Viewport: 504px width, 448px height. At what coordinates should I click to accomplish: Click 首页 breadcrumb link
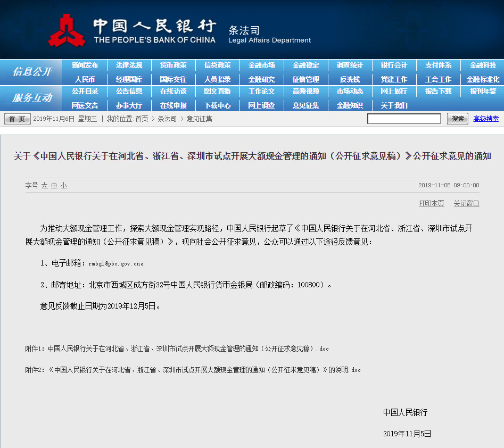142,119
